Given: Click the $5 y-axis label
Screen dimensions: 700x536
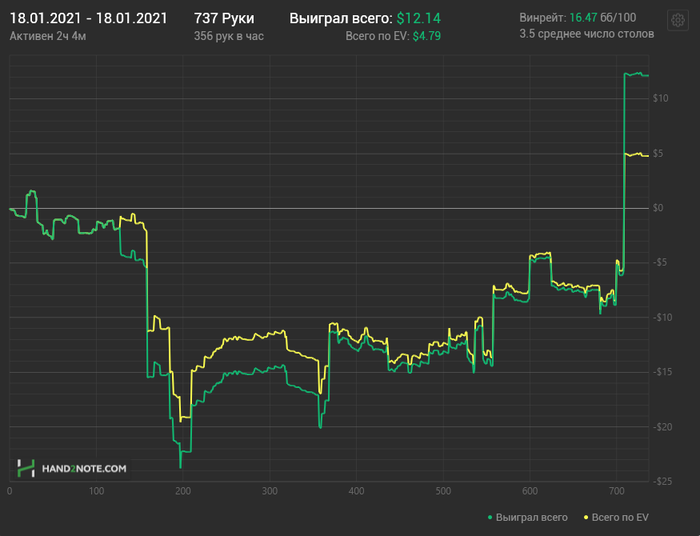Looking at the screenshot, I should coord(658,154).
